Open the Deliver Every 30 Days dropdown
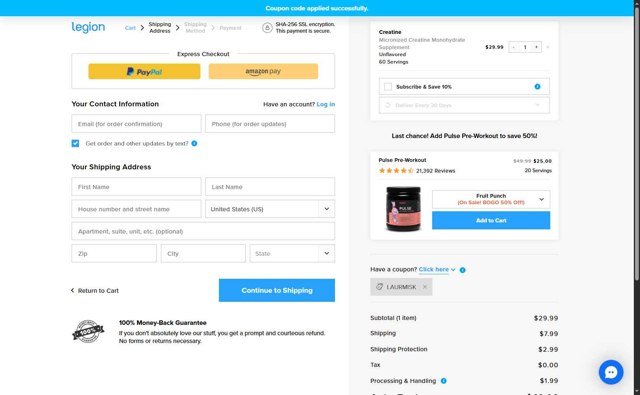This screenshot has width=640, height=395. click(x=464, y=105)
